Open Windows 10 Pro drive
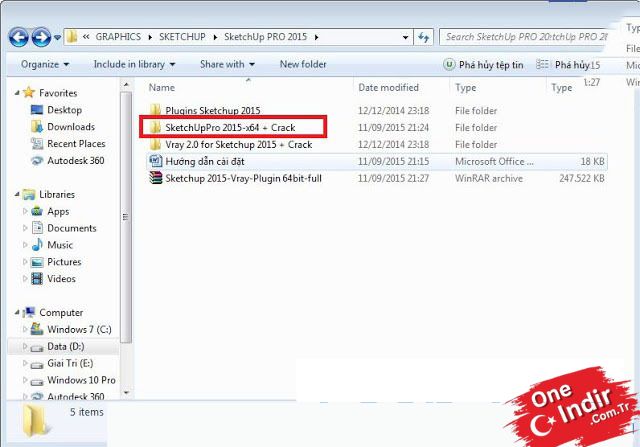Viewport: 640px width, 447px height. point(81,380)
